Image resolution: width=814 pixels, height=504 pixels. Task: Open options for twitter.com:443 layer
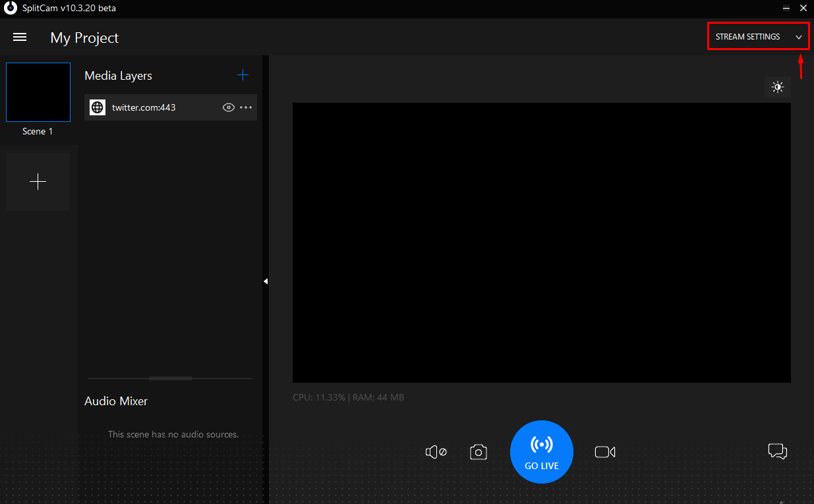[246, 107]
